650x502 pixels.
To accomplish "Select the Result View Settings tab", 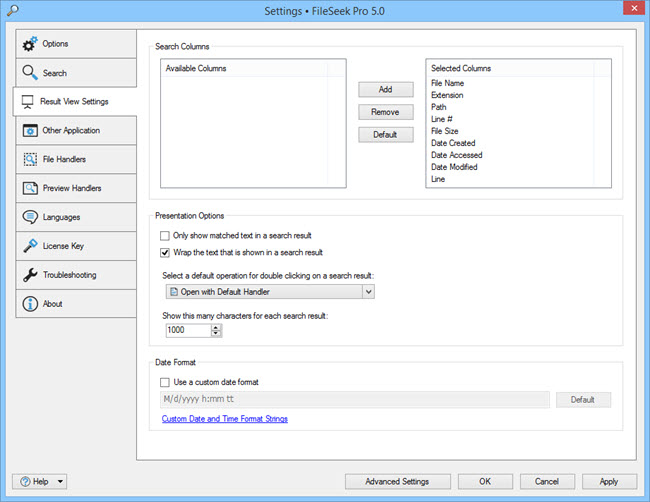I will (x=75, y=102).
